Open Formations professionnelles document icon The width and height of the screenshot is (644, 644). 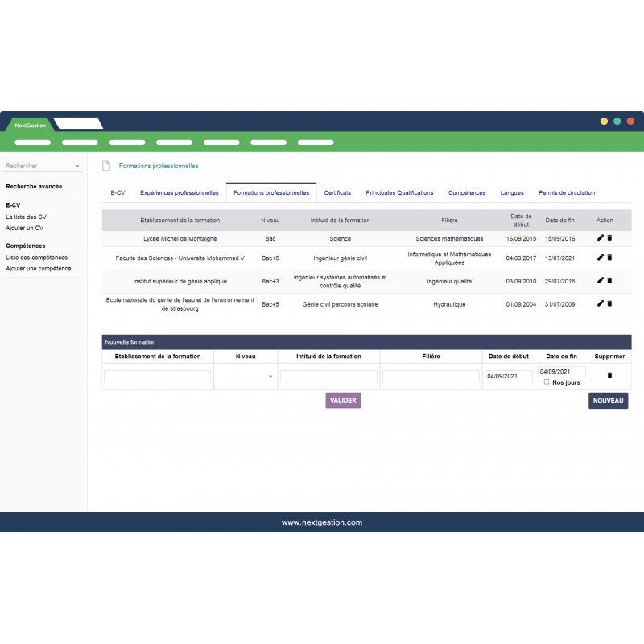105,166
